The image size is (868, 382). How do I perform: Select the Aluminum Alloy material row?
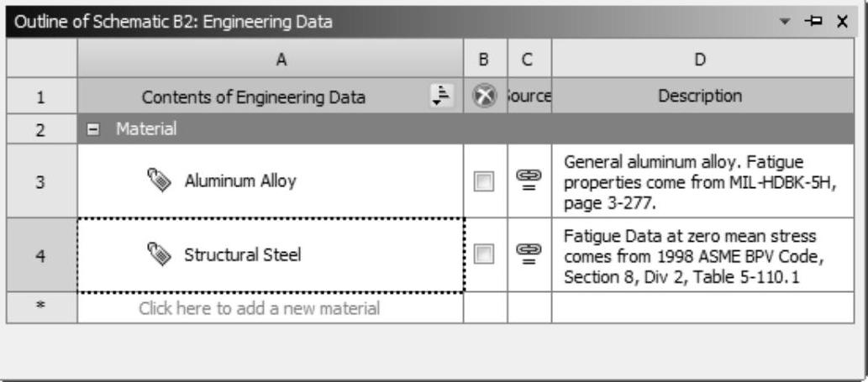[x=240, y=181]
